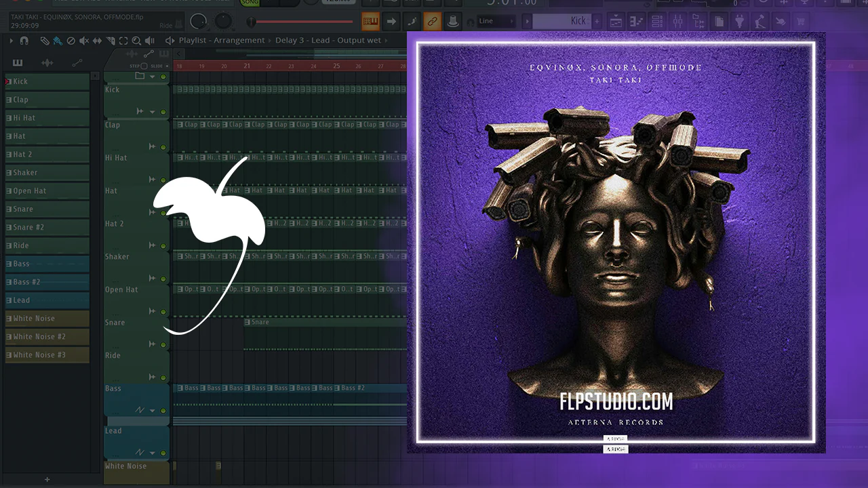Select the Kick pattern in picker
The width and height of the screenshot is (868, 488).
47,81
